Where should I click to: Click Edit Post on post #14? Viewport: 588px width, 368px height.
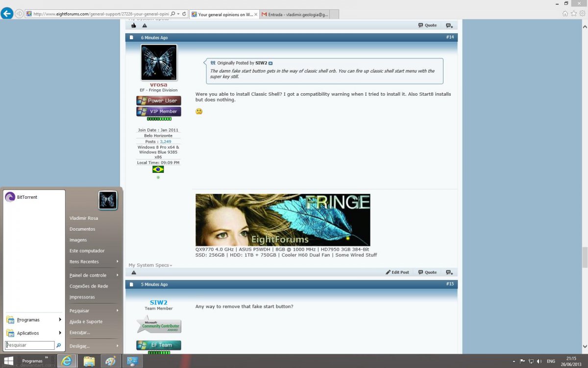click(x=397, y=272)
